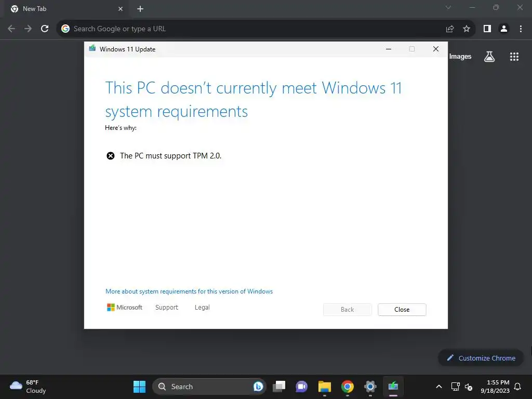Screen dimensions: 532x399
Task: Select the New Tab tab
Action: tap(66, 9)
